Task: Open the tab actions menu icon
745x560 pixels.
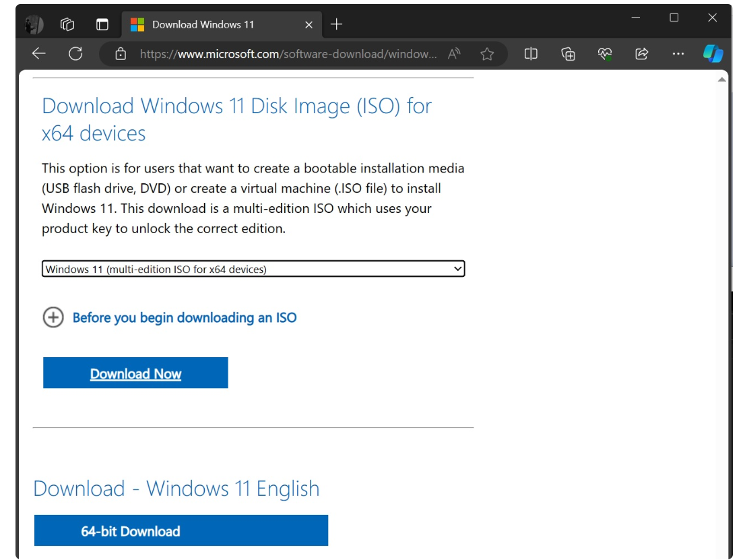Action: point(102,24)
